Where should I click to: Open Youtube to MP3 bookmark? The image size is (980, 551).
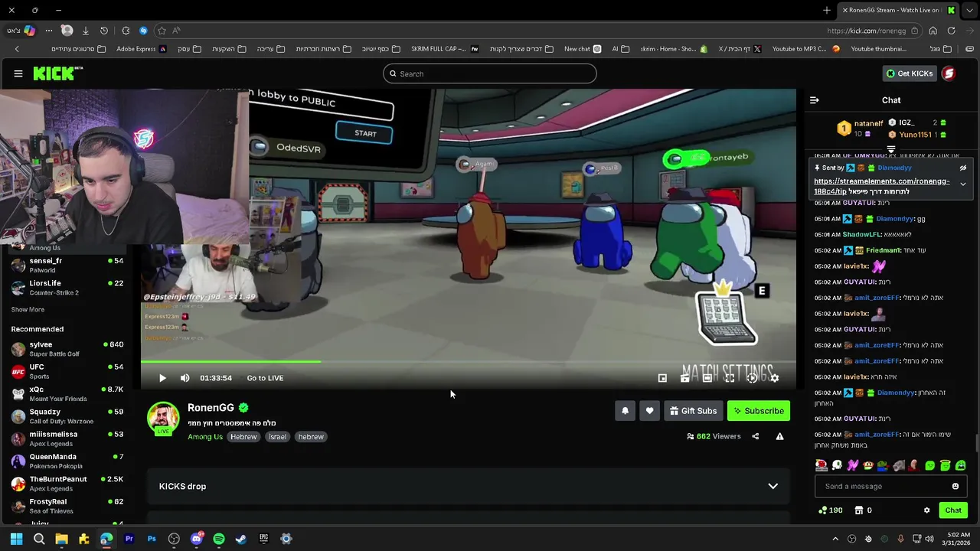[x=805, y=49]
